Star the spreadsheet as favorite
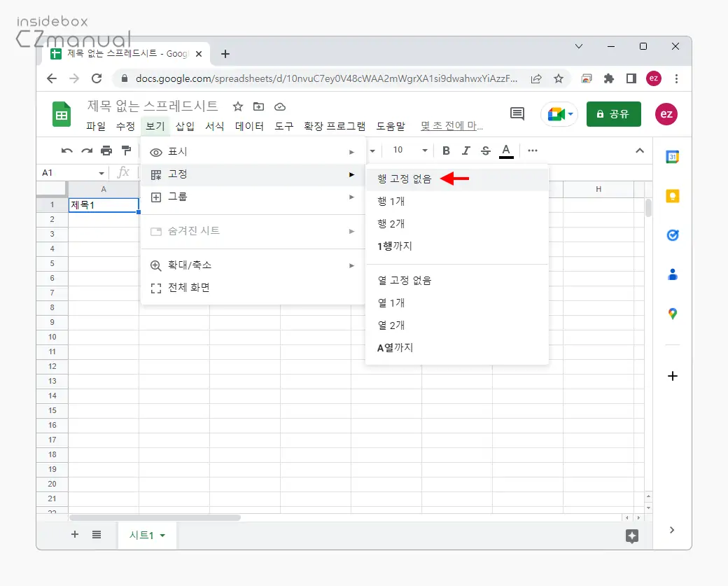 click(237, 106)
